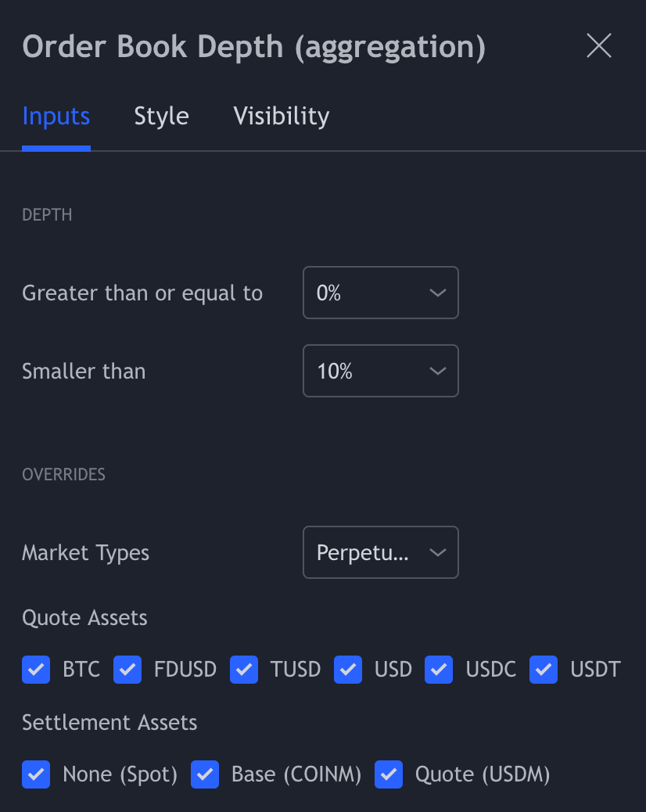Disable the USDT quote asset checkbox
The image size is (646, 812).
click(544, 670)
